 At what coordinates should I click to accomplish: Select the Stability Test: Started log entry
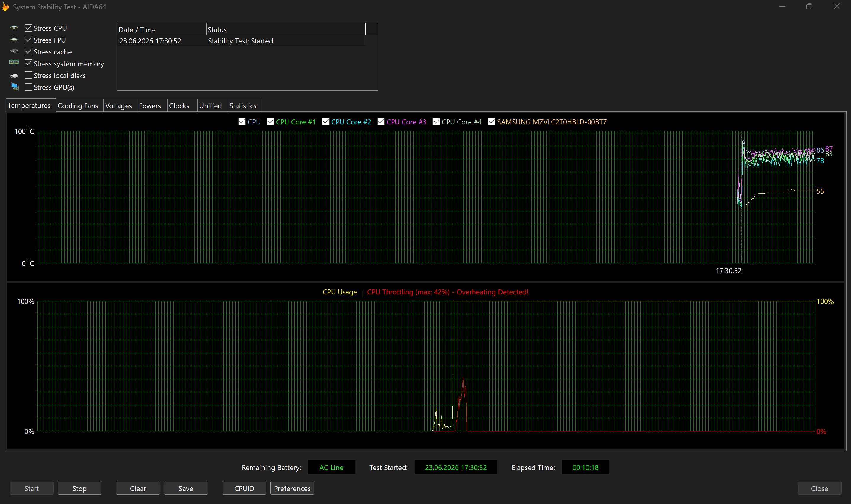click(x=241, y=41)
